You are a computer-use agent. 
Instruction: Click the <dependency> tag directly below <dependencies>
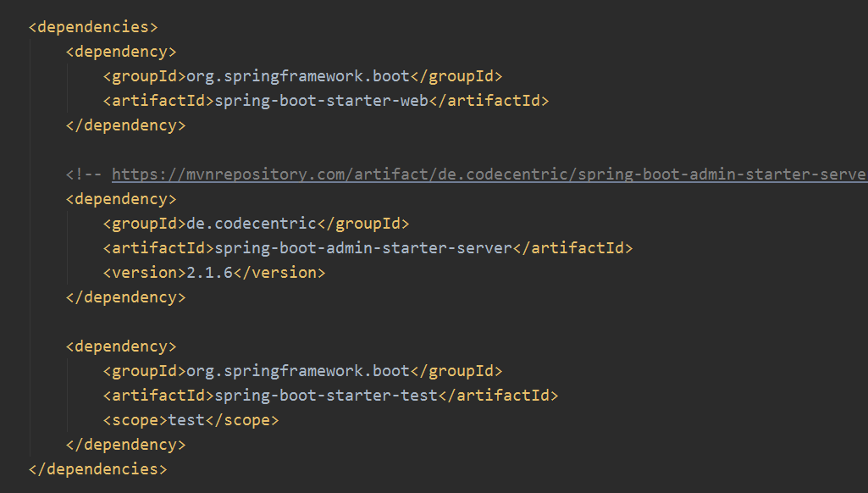[x=121, y=52]
